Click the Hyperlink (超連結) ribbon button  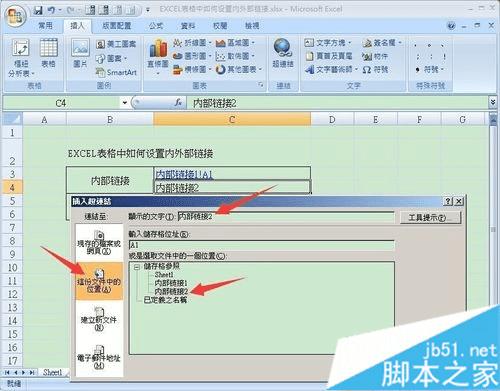click(x=283, y=53)
